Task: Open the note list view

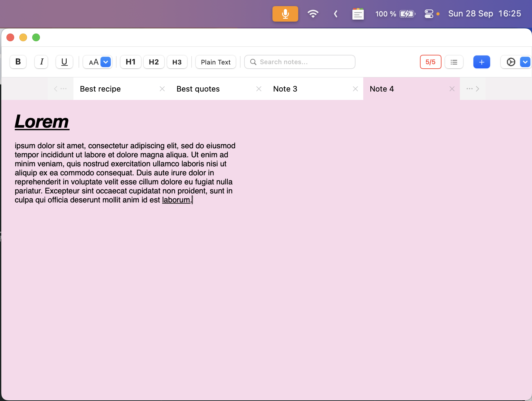Action: click(454, 62)
